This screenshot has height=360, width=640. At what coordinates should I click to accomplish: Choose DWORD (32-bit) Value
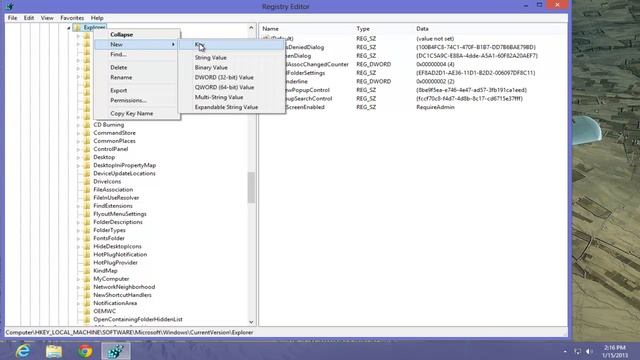point(231,77)
